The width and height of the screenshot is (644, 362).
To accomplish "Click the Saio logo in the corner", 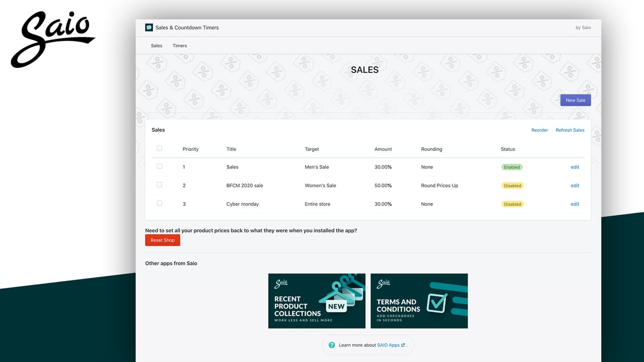I will point(52,39).
